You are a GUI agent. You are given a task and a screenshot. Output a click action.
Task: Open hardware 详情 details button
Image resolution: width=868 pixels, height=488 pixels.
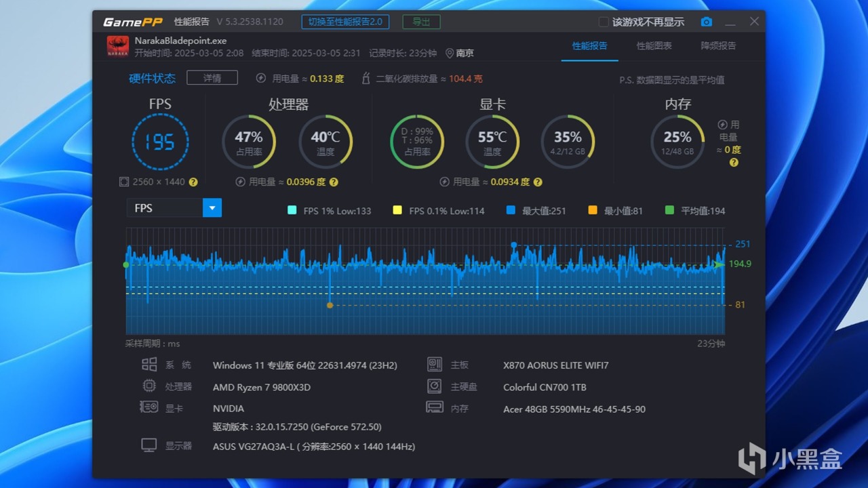click(x=212, y=78)
